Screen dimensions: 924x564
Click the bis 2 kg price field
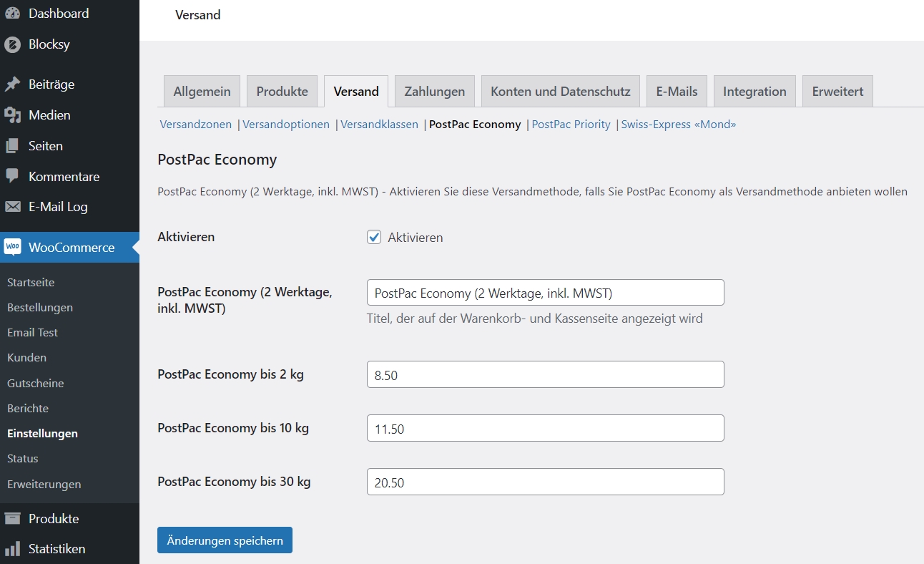[545, 375]
